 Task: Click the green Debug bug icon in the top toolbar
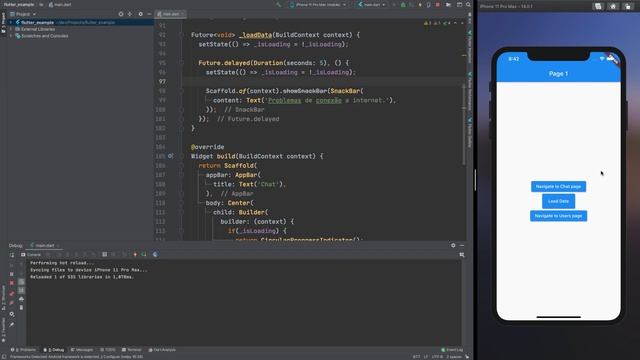(403, 4)
